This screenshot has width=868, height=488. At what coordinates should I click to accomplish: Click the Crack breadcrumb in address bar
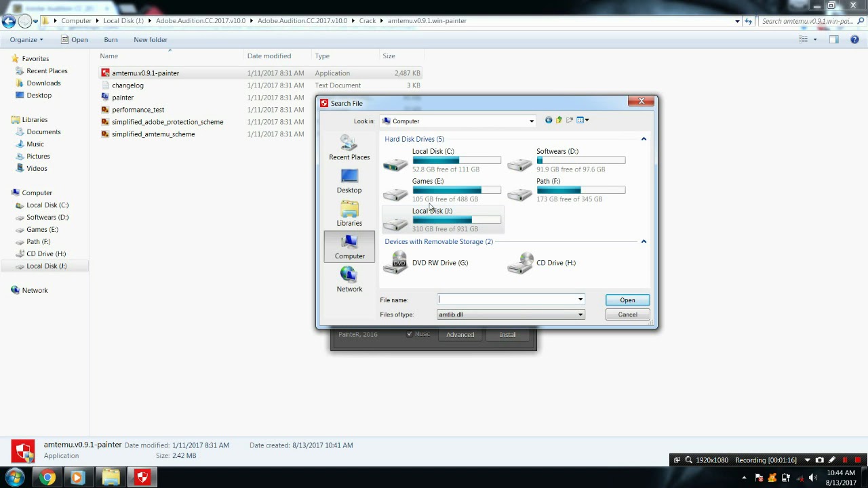(x=368, y=21)
